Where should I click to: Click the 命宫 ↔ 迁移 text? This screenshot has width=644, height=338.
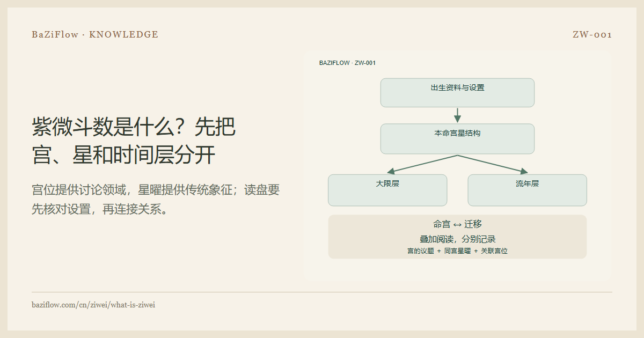(457, 224)
